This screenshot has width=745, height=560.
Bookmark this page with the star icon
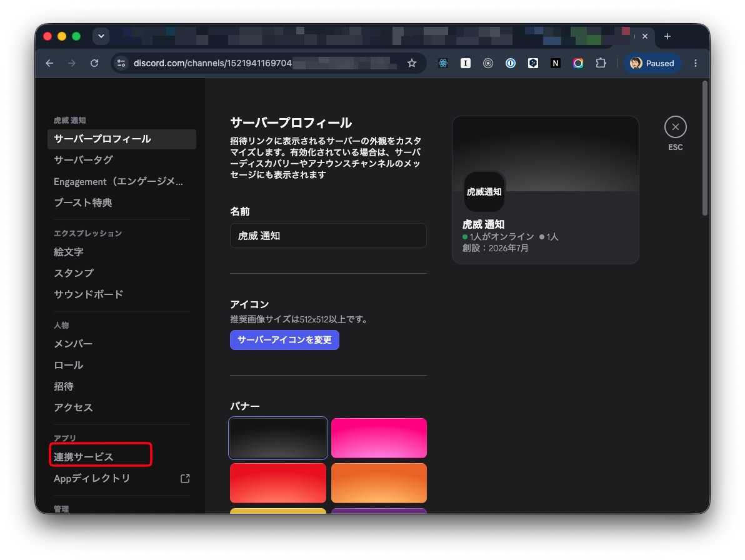tap(412, 63)
